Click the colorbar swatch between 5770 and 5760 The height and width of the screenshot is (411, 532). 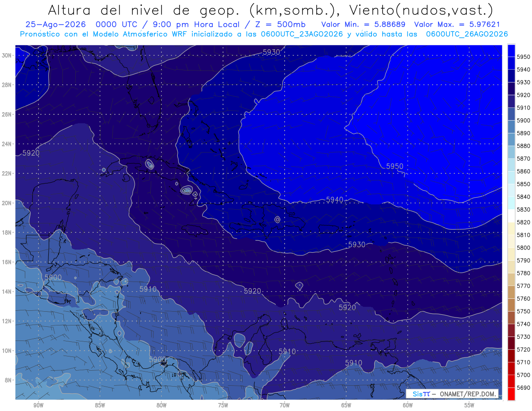(511, 292)
